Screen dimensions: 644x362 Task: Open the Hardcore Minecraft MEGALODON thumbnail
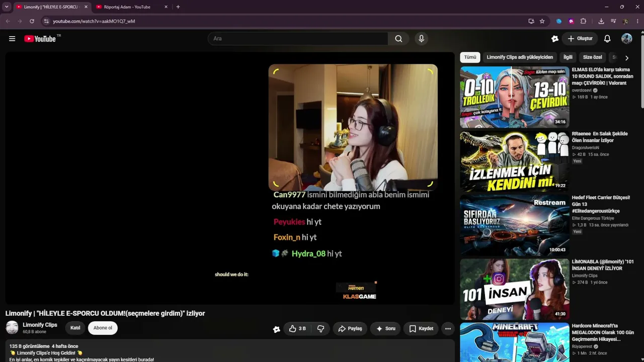click(x=514, y=342)
